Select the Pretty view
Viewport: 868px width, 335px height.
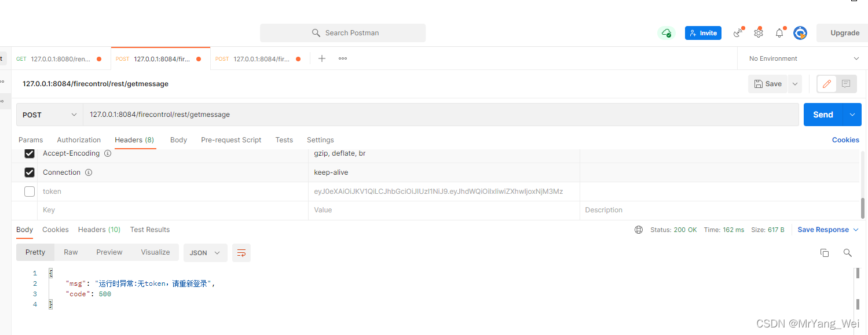point(35,252)
